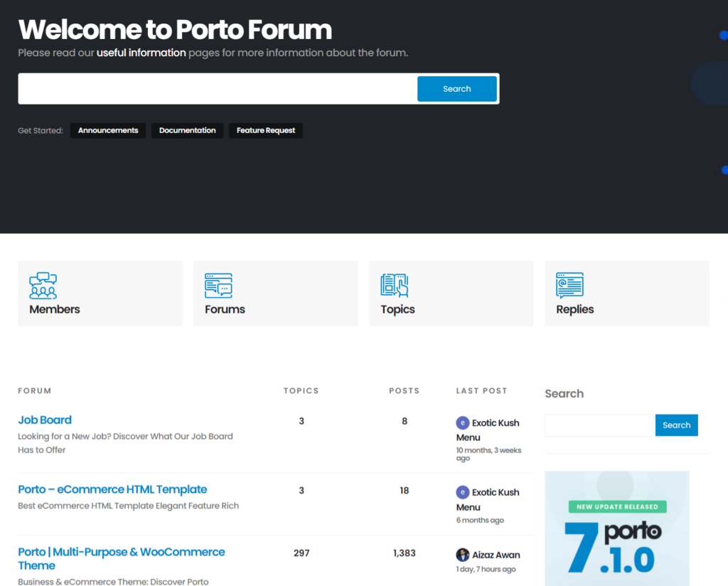This screenshot has width=728, height=586.
Task: Expand the Job Board forum
Action: click(x=45, y=420)
